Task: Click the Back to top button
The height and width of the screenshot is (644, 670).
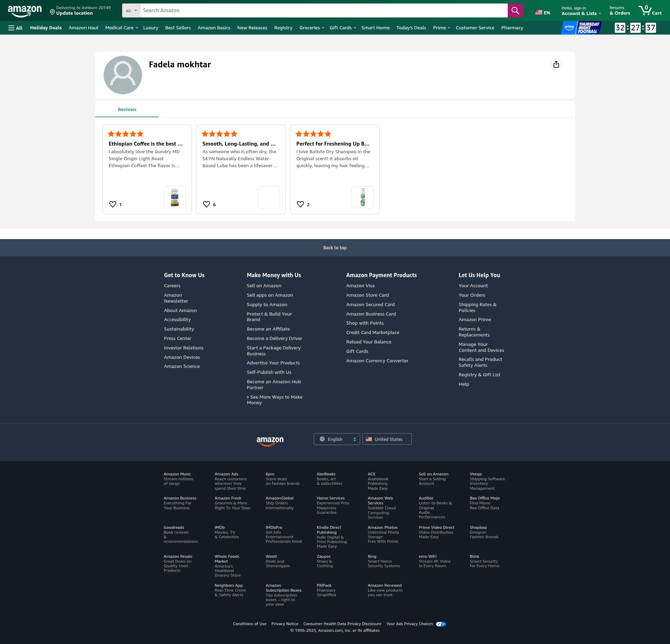Action: tap(335, 248)
